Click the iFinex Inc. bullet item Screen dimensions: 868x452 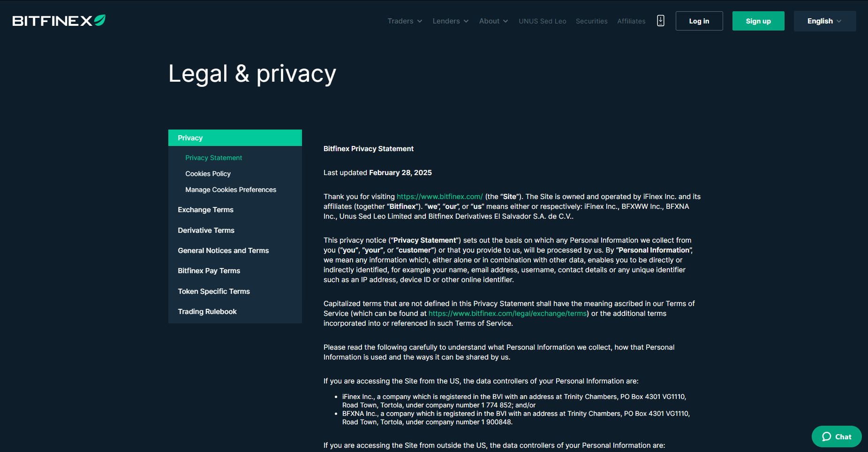click(x=514, y=401)
